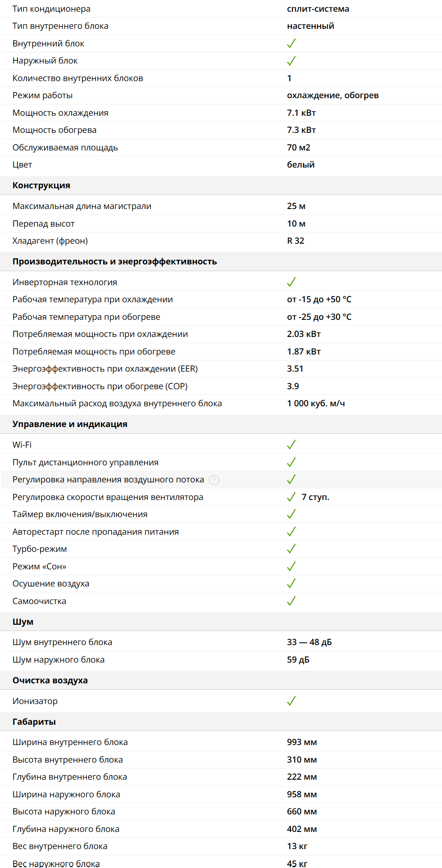The width and height of the screenshot is (442, 868).
Task: Click the Управление и индикация header
Action: [x=70, y=424]
